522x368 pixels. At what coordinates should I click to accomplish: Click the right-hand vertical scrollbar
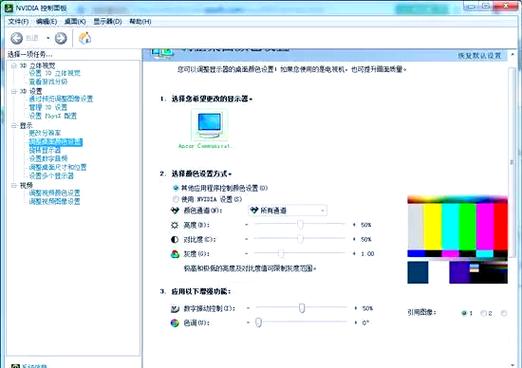pyautogui.click(x=512, y=162)
